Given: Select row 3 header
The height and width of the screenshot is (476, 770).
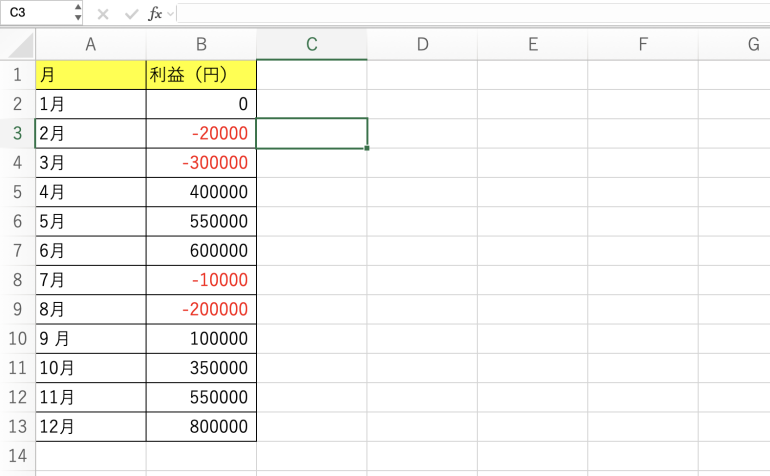Looking at the screenshot, I should coord(18,133).
